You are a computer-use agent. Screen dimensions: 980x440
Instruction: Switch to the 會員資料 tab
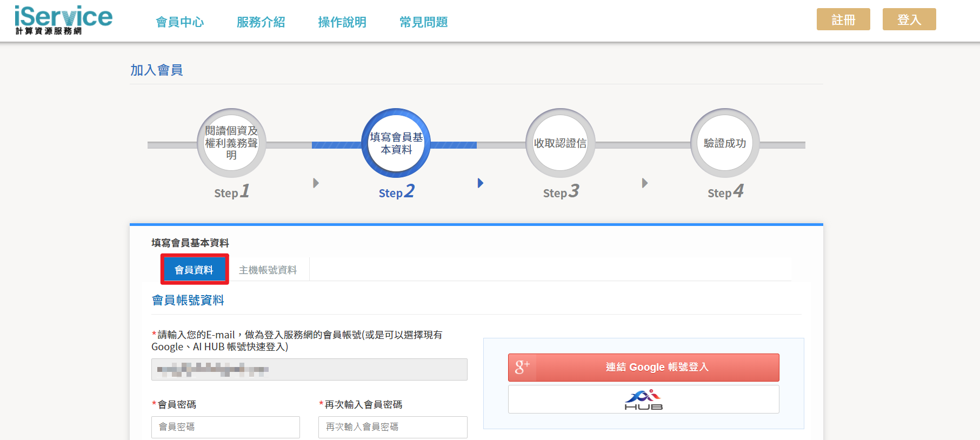pos(194,270)
